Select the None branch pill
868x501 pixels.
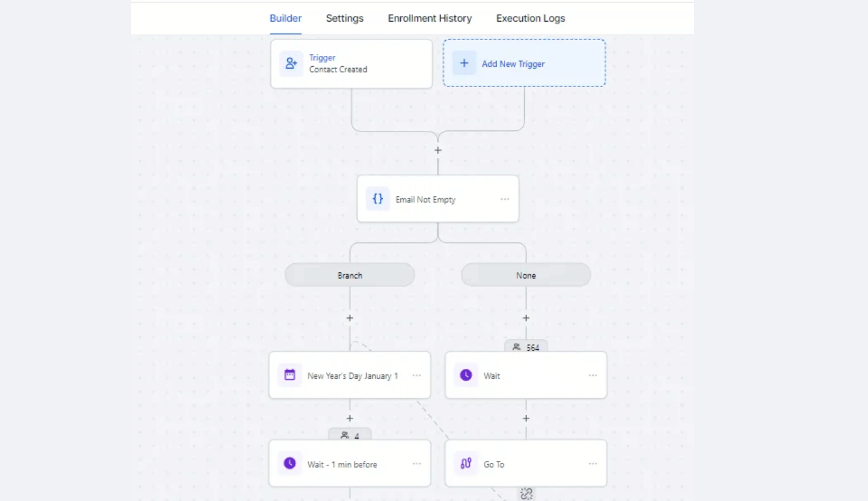coord(526,275)
